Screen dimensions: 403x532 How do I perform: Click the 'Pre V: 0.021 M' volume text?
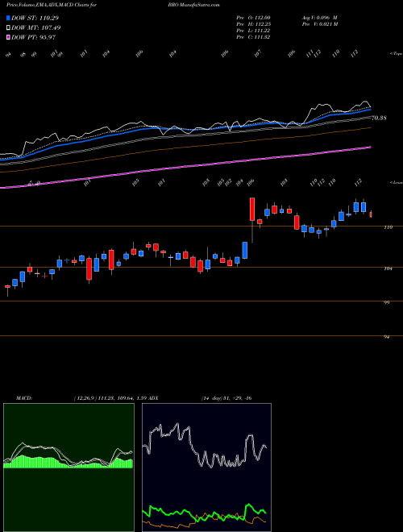321,24
